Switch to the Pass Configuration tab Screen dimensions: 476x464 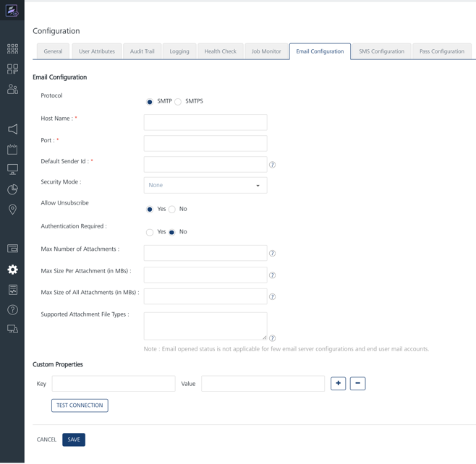[442, 51]
